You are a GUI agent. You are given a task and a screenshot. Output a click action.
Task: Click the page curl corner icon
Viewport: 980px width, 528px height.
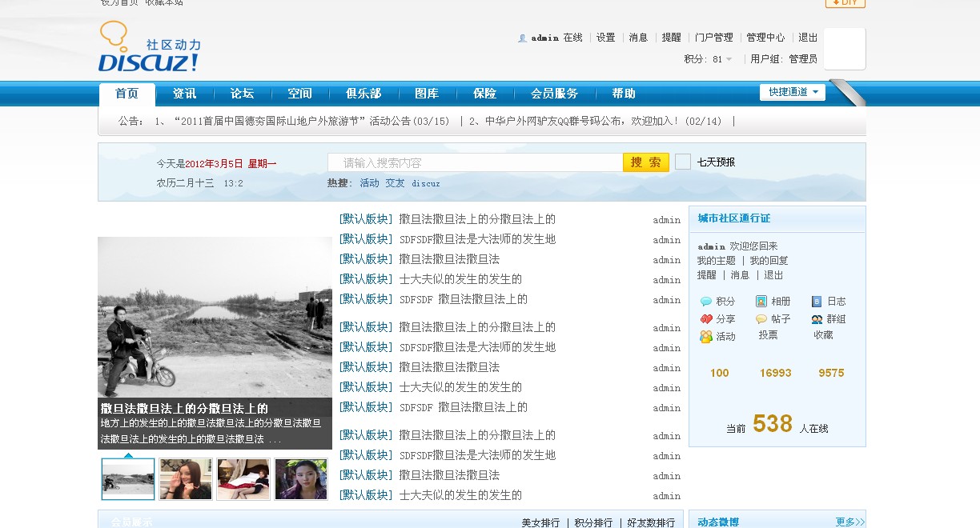[847, 93]
